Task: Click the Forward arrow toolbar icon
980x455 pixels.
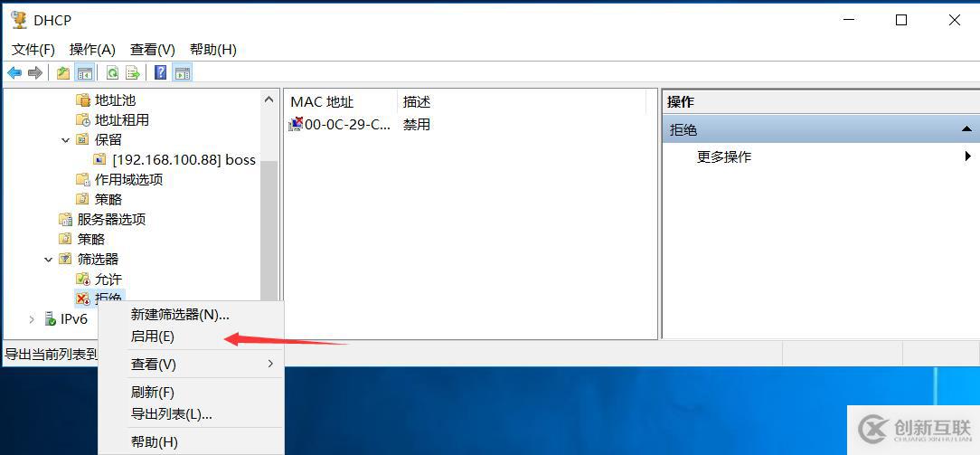Action: [35, 73]
